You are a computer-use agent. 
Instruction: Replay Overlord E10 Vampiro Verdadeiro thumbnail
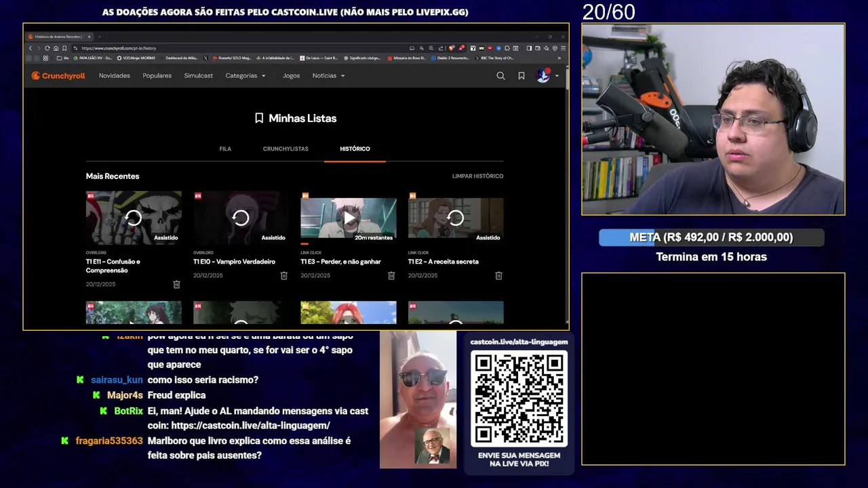(241, 218)
